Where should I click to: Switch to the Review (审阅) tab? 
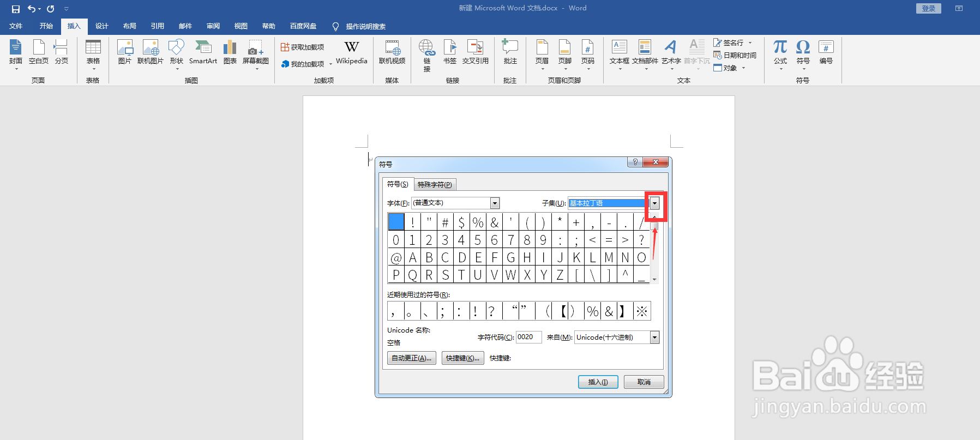click(213, 26)
